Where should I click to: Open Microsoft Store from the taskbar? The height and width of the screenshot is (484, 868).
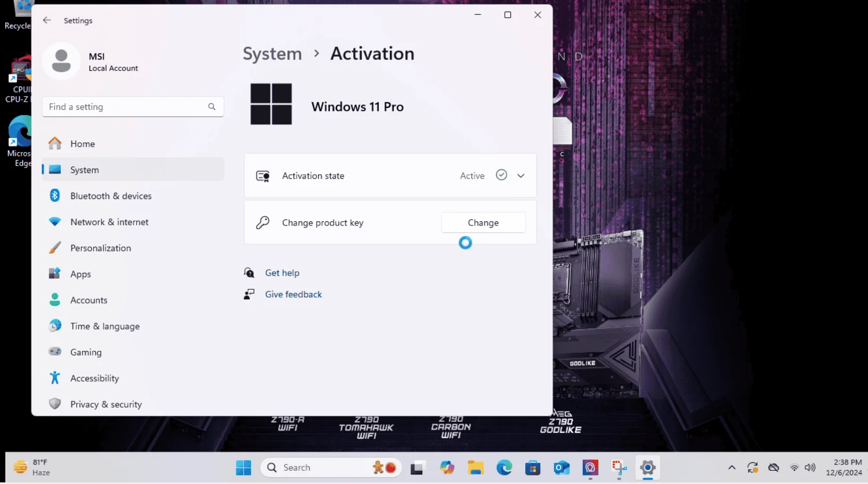(x=533, y=468)
